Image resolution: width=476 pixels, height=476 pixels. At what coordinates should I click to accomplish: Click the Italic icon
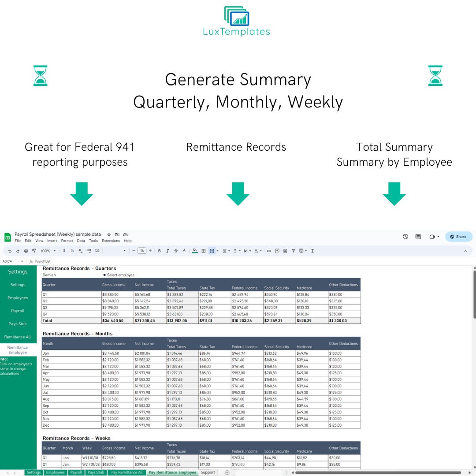click(x=167, y=251)
